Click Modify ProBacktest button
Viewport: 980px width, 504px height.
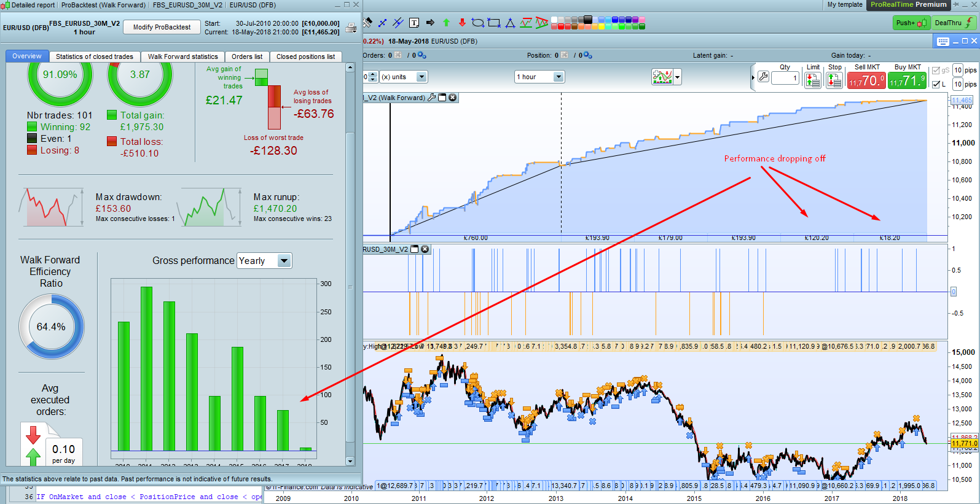coord(162,27)
